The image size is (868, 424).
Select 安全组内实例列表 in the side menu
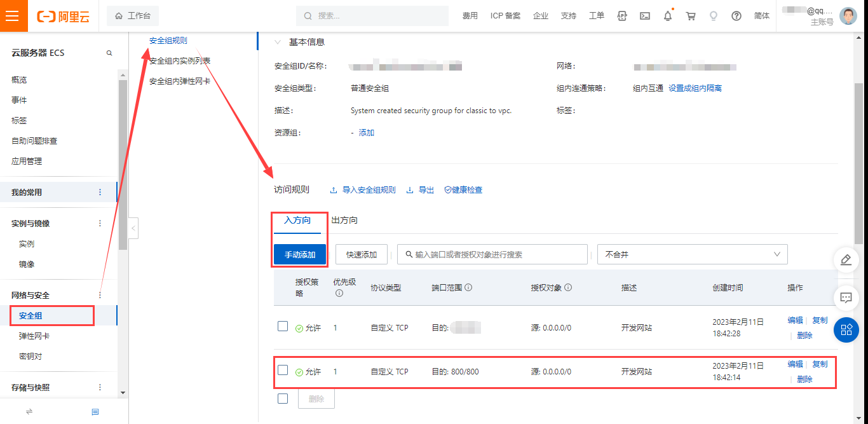coord(180,61)
